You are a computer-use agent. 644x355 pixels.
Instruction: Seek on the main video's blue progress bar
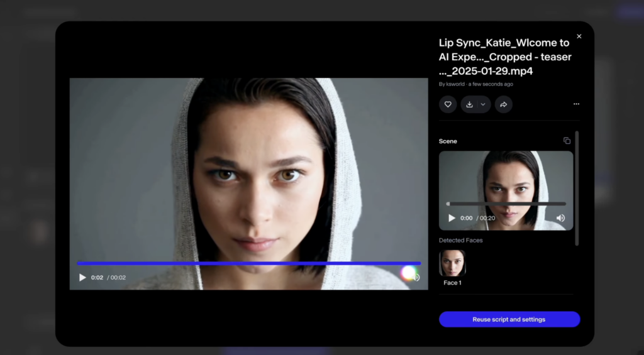(248, 263)
